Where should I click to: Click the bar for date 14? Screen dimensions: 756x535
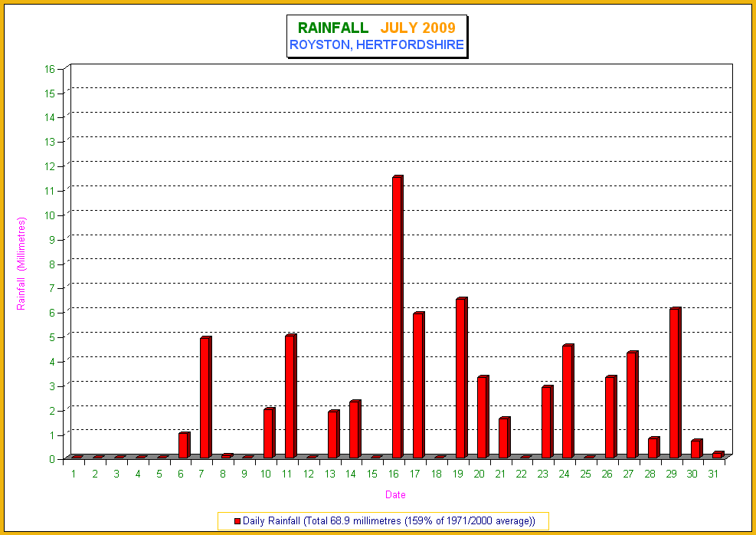[x=355, y=429]
